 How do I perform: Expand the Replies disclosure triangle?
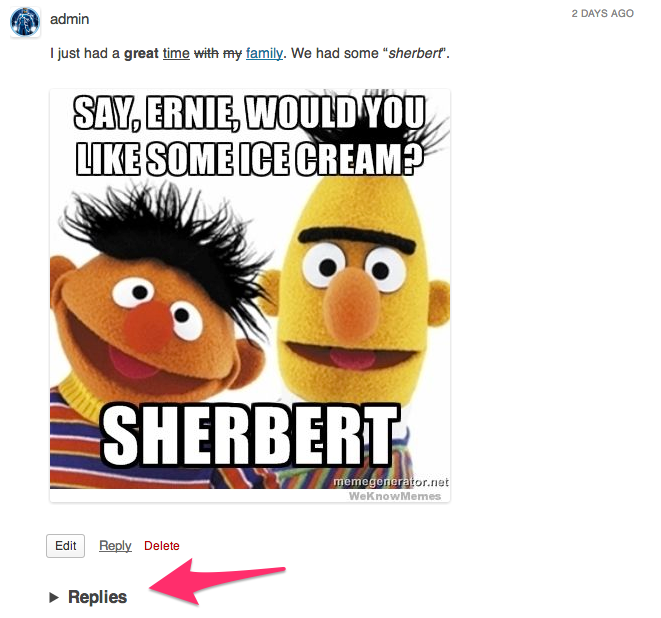coord(54,597)
